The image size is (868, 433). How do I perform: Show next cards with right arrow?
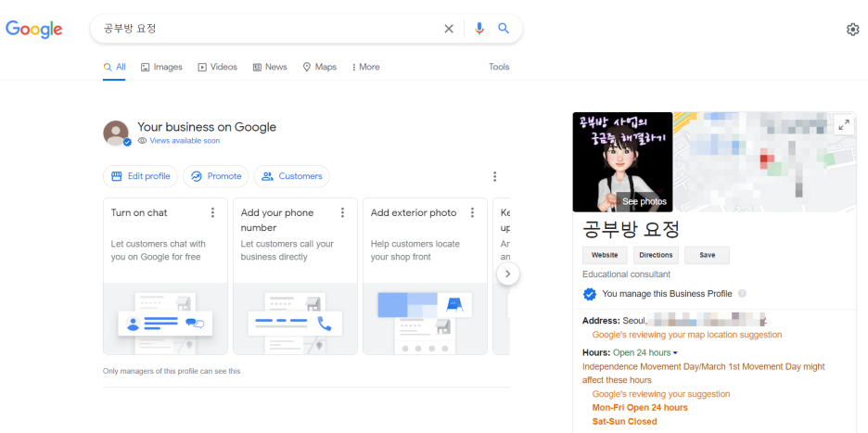(x=508, y=274)
